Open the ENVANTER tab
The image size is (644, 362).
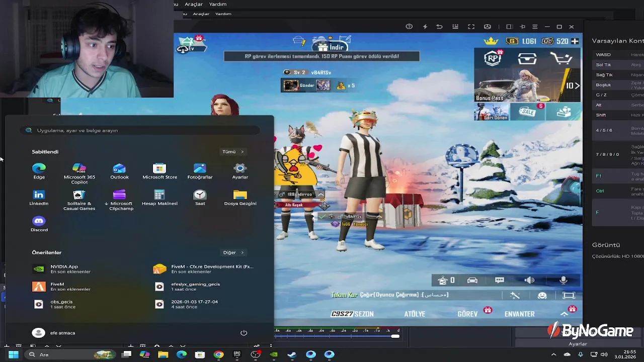click(520, 314)
